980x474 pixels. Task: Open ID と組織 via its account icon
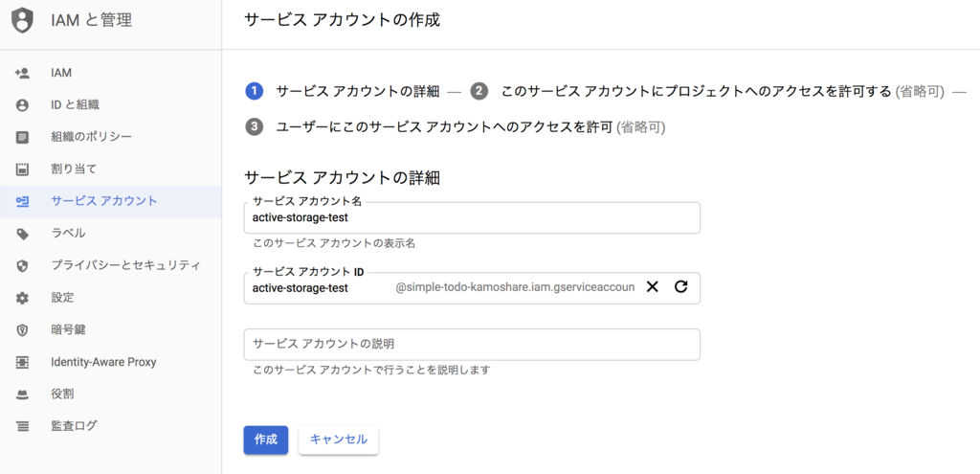pyautogui.click(x=23, y=105)
